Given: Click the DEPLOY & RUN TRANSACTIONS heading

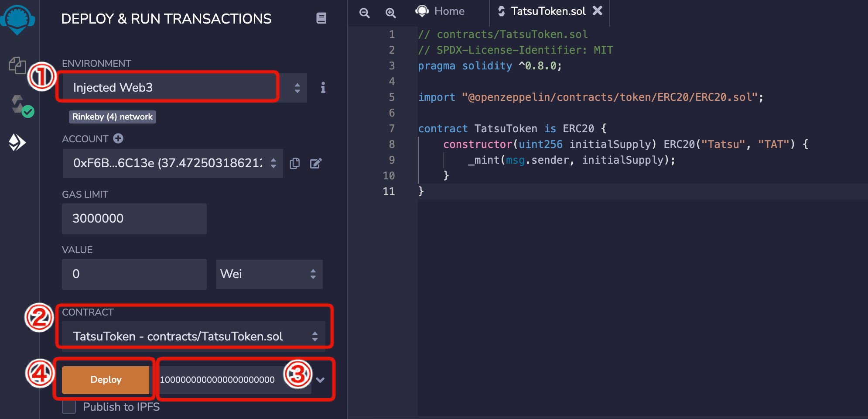Looking at the screenshot, I should coord(166,19).
